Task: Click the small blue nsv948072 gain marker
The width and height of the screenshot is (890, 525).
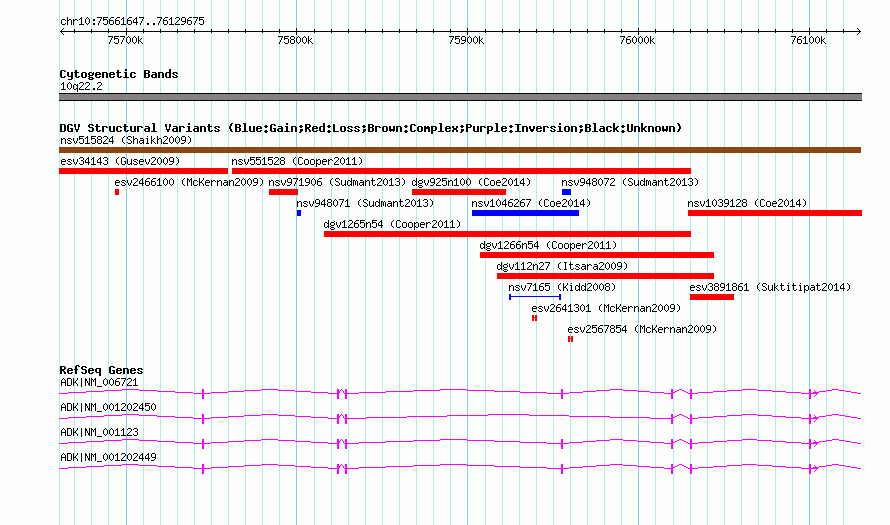Action: coord(566,192)
